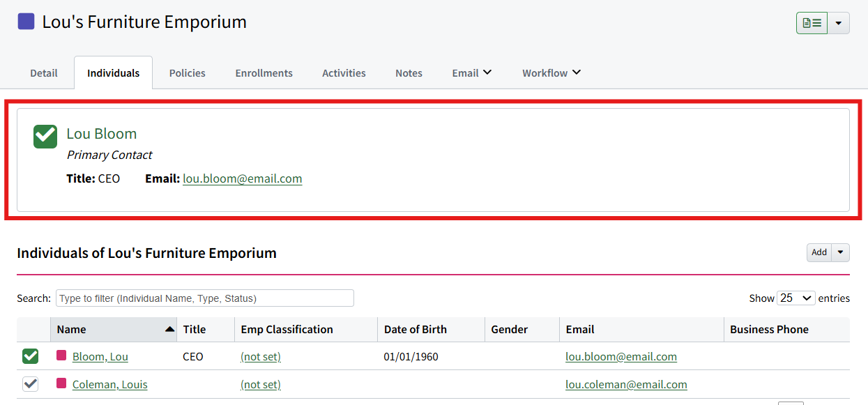Viewport: 868px width, 405px height.
Task: Sort by the Title column
Action: [x=206, y=330]
